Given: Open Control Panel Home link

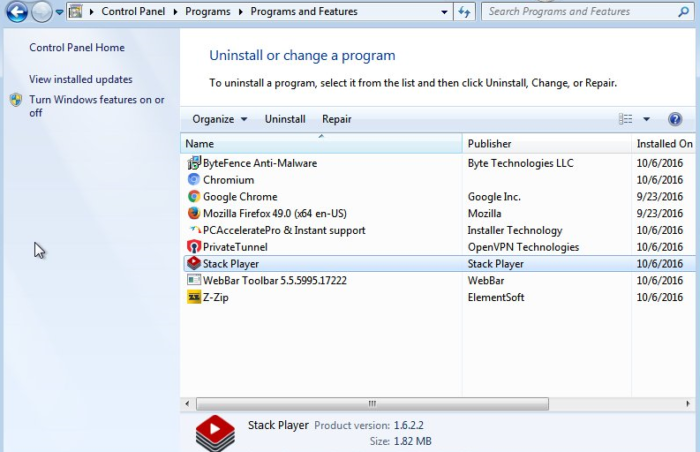Looking at the screenshot, I should pos(77,47).
